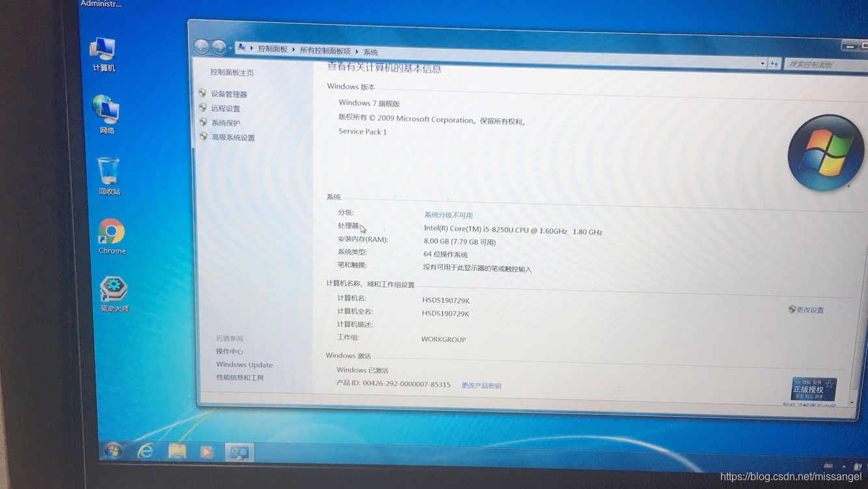Screen dimensions: 868x489
Task: Click 系统分级不可用 rating link
Action: (x=448, y=215)
